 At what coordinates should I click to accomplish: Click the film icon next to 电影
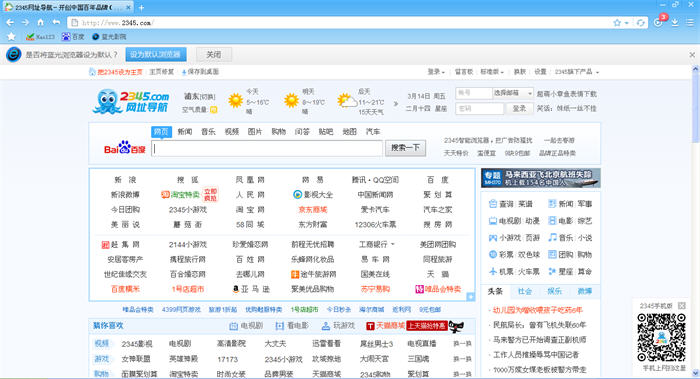pyautogui.click(x=552, y=221)
